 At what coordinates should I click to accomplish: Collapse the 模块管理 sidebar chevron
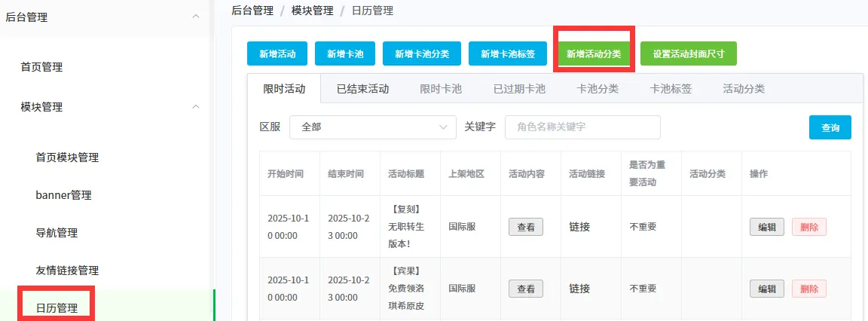[196, 107]
